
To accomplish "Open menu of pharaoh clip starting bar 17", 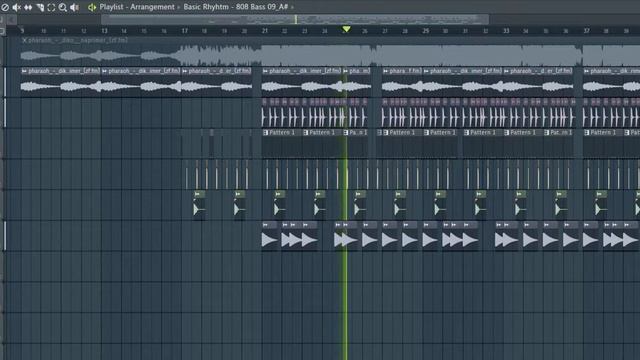I will point(185,71).
